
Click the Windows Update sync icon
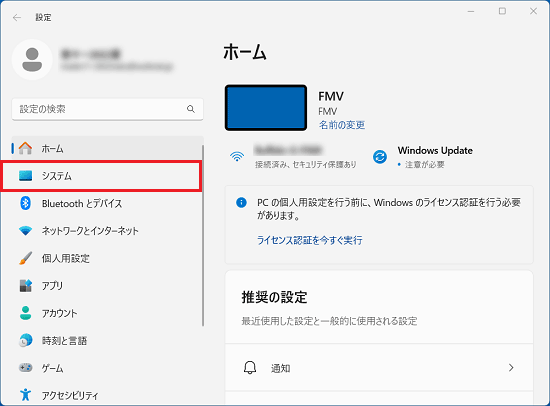[380, 157]
